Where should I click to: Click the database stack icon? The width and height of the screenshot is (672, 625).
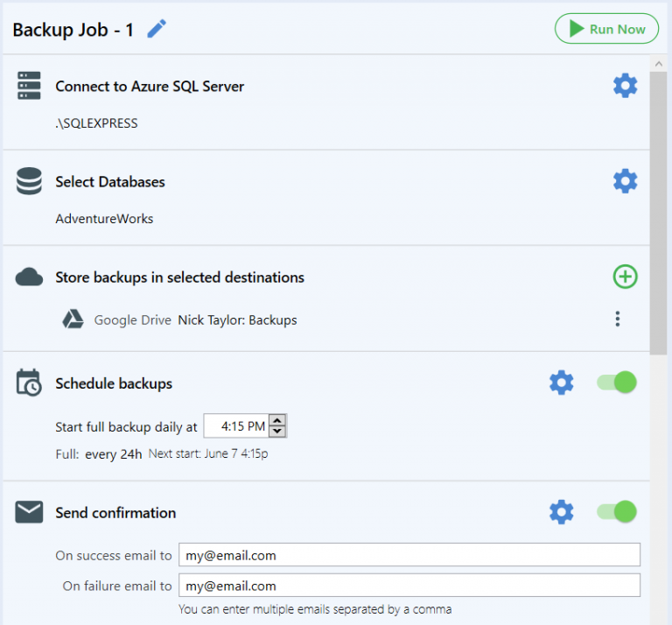tap(29, 181)
